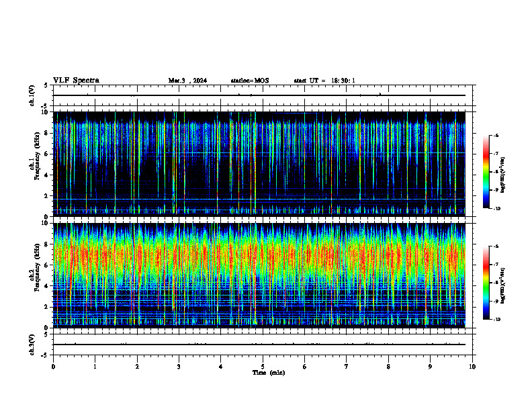Click ch.1 color bar log(PSD) unit label
Image resolution: width=532 pixels, height=411 pixels.
coord(503,175)
